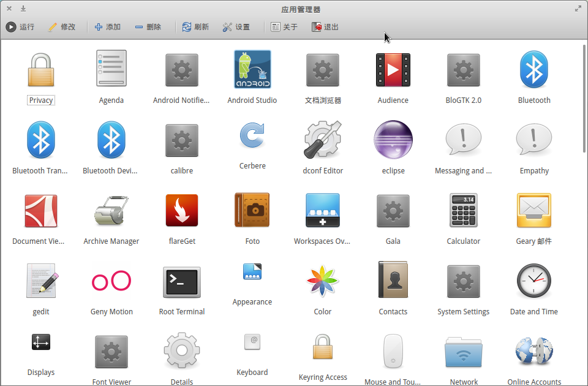Select the Messaging and... speech bubble icon
This screenshot has width=588, height=386.
[464, 139]
